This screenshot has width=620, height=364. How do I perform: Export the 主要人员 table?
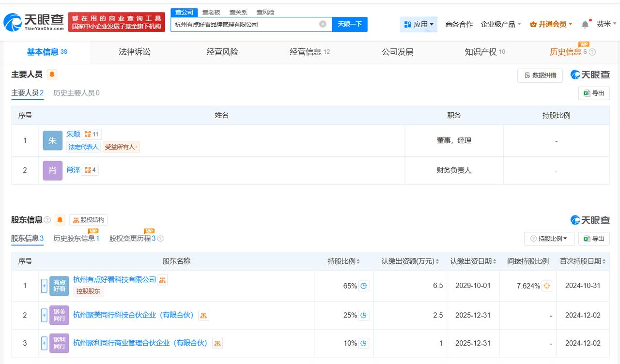pyautogui.click(x=594, y=93)
